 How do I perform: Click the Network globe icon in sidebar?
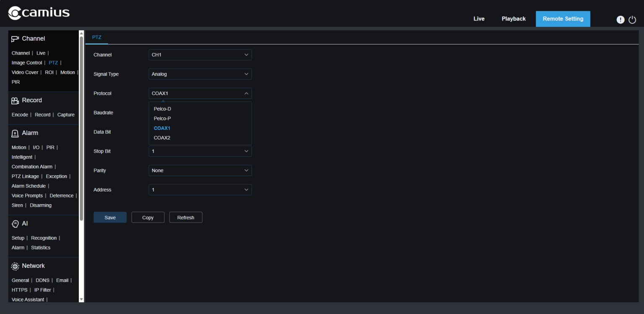(15, 266)
